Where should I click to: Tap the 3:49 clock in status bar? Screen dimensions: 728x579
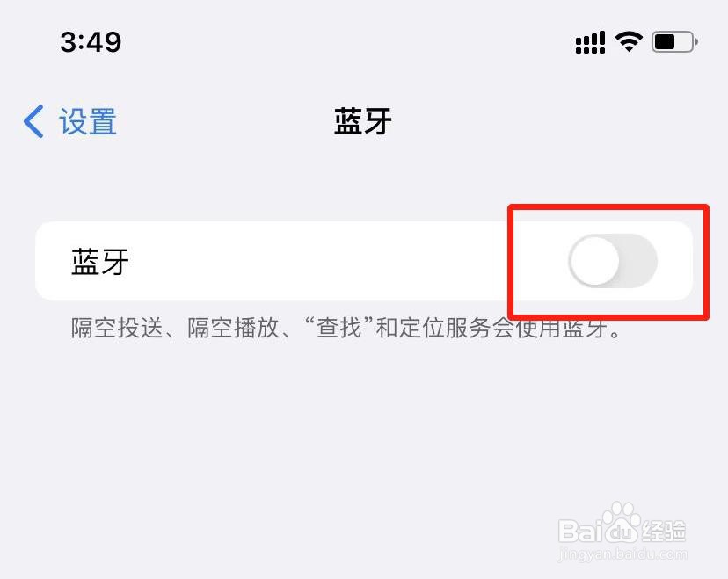(91, 42)
